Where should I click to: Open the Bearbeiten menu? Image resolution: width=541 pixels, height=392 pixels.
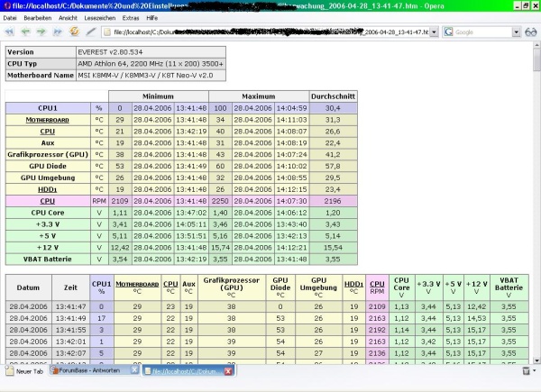[x=37, y=18]
